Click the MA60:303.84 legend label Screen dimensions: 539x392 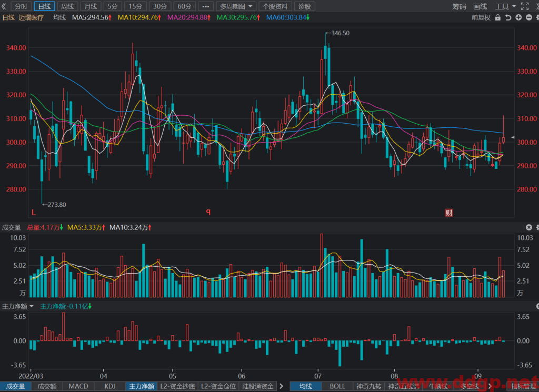[288, 17]
